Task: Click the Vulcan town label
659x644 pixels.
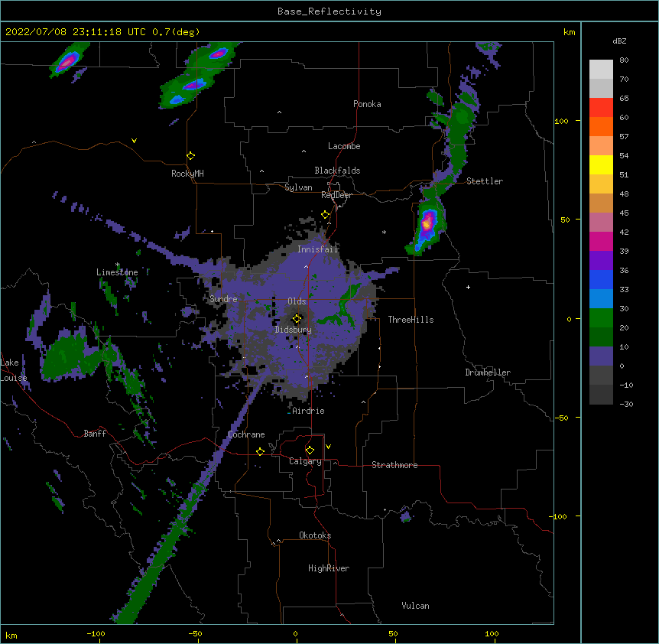Action: click(x=415, y=606)
